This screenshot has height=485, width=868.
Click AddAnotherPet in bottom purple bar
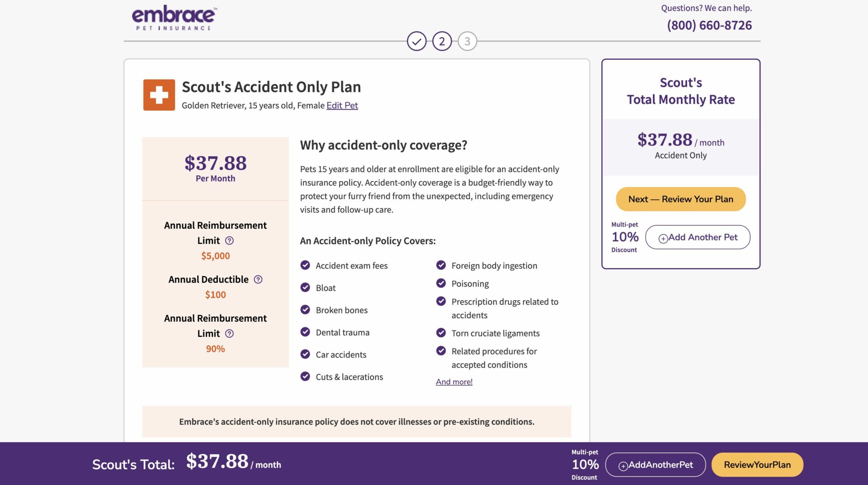[655, 465]
